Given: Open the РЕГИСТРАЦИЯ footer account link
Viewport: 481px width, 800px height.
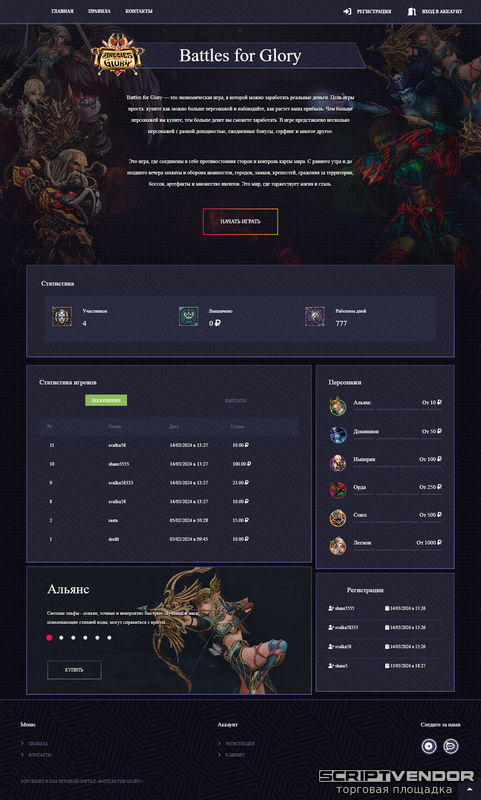Looking at the screenshot, I should point(240,743).
